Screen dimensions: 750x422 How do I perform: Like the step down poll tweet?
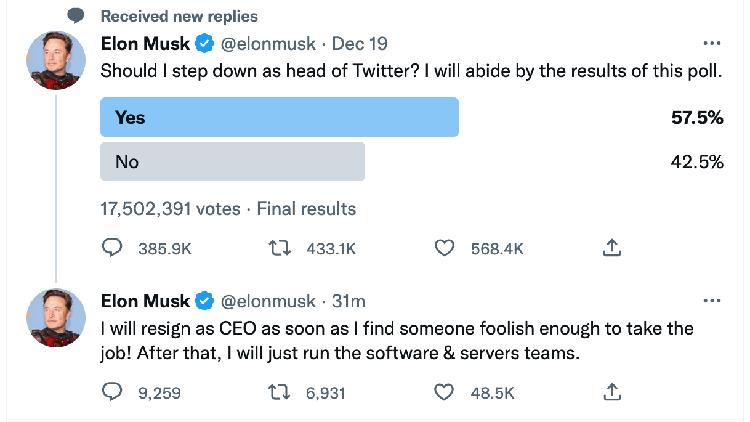[x=446, y=247]
